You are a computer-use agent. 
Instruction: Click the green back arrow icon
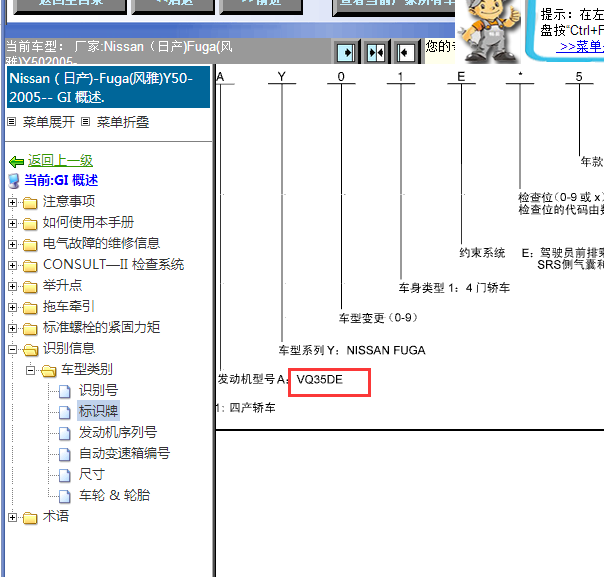point(16,162)
